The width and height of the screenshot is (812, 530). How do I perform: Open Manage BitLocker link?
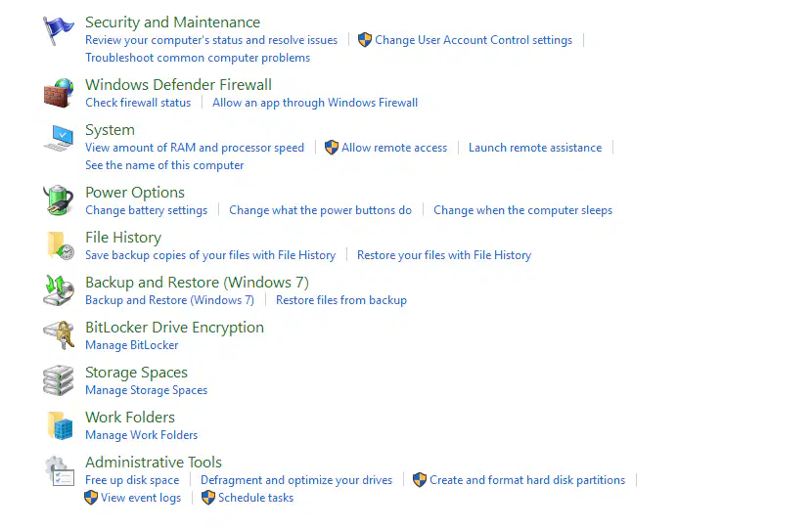131,345
